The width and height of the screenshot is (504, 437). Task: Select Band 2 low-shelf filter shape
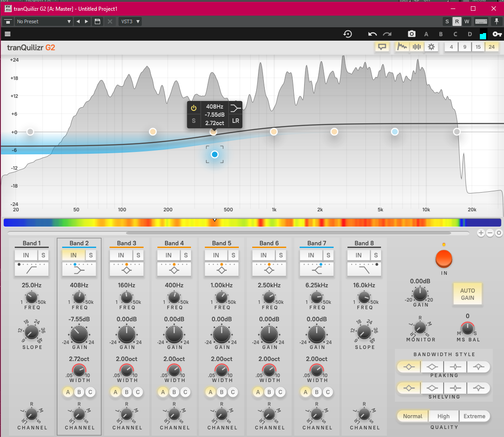79,269
